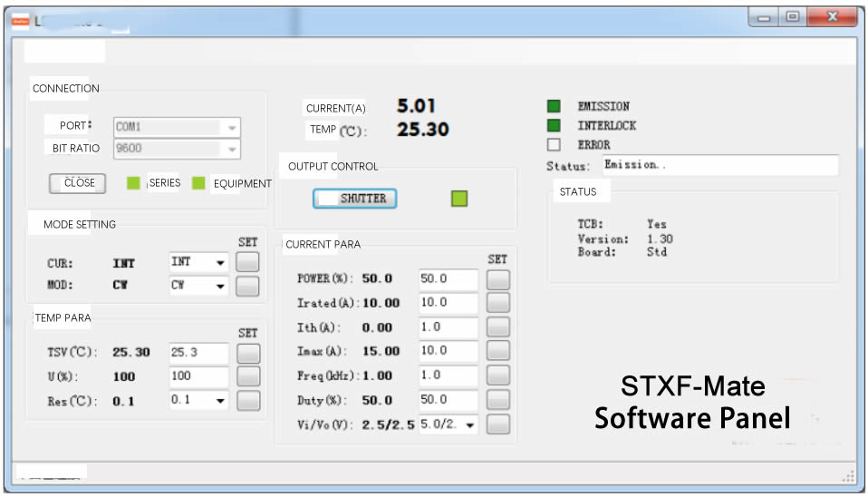Screen dimensions: 868x497
Task: Click the CLOSE connection button
Action: (x=78, y=183)
